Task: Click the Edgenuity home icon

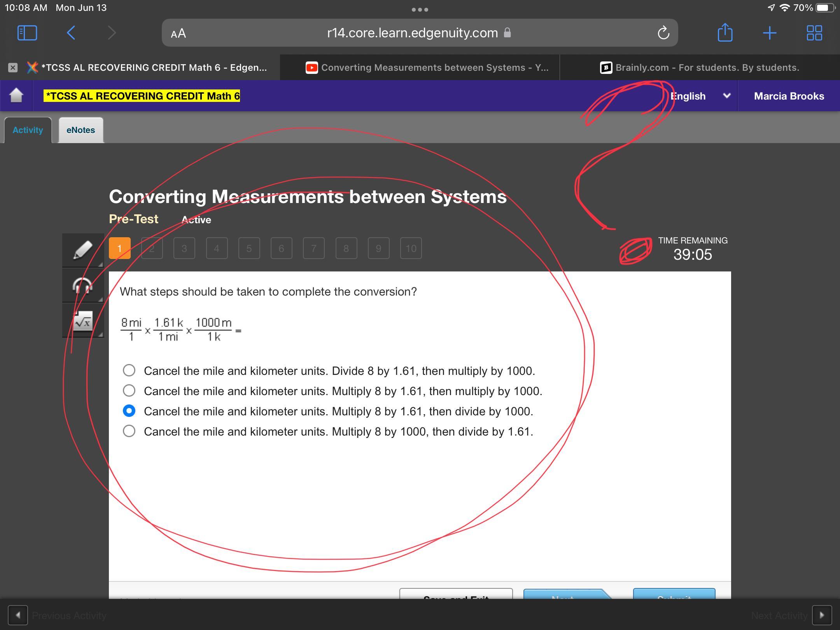Action: (16, 95)
